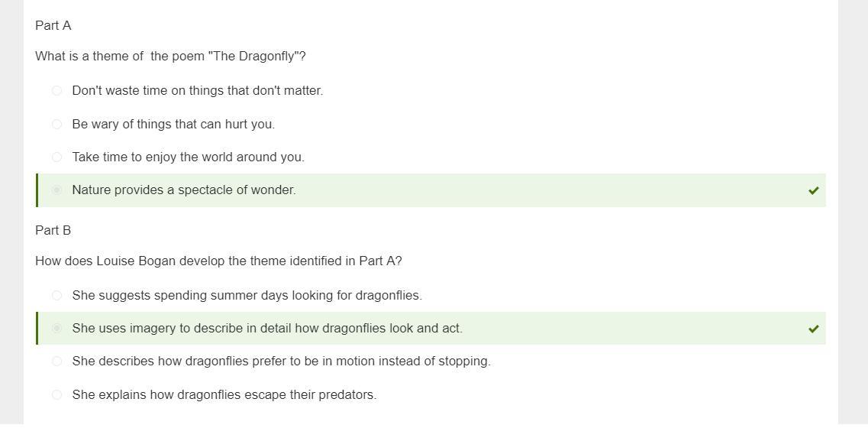This screenshot has height=428, width=868.
Task: Click green checkmark beside Nature provides answer
Action: point(813,191)
